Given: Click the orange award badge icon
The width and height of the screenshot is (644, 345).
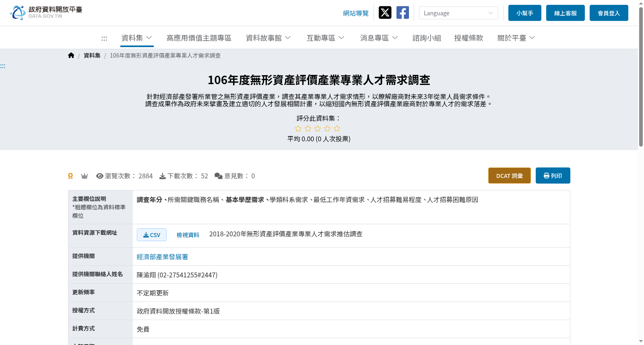Looking at the screenshot, I should (70, 176).
